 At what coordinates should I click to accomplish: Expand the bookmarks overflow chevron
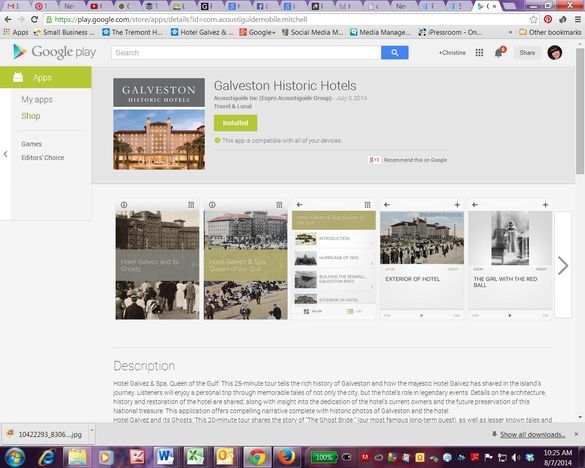tap(510, 32)
